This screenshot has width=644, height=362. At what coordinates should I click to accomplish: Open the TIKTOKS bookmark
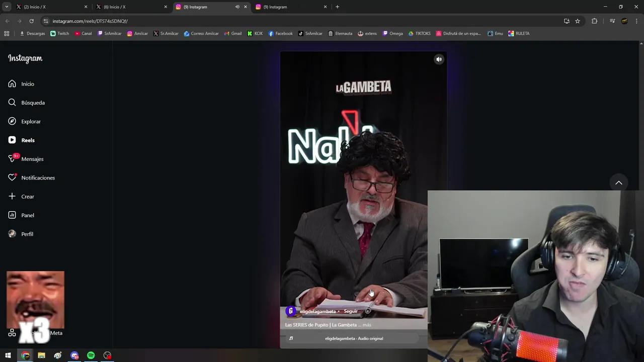pyautogui.click(x=420, y=34)
